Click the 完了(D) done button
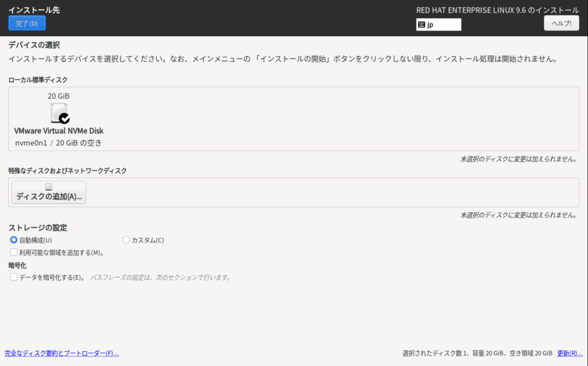 point(27,23)
